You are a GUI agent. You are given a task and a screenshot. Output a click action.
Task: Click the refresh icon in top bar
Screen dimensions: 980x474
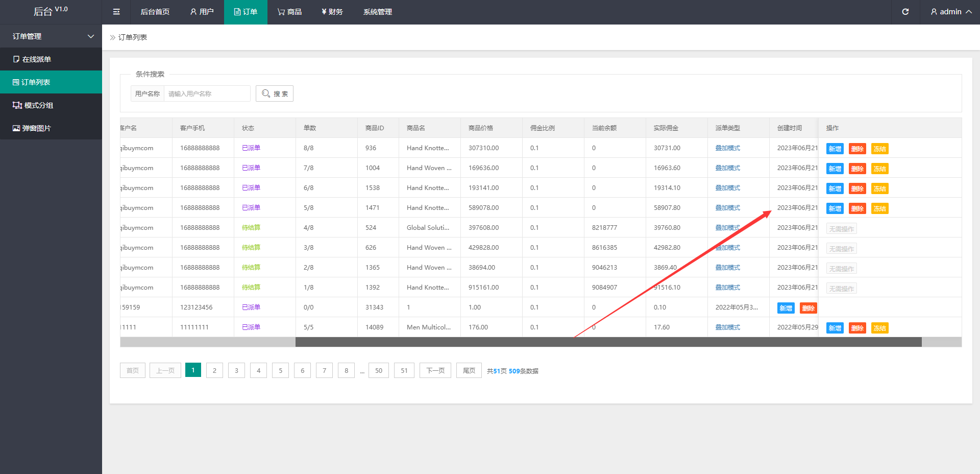[x=905, y=12]
